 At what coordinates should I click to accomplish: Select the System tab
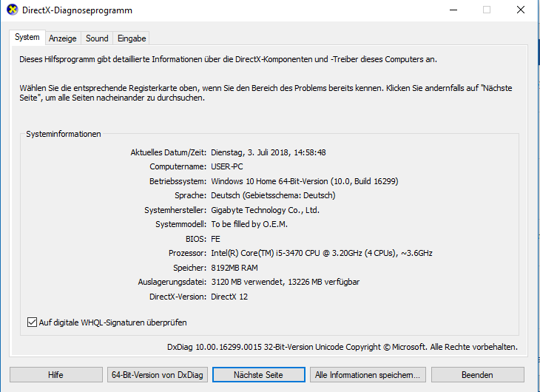click(x=27, y=37)
